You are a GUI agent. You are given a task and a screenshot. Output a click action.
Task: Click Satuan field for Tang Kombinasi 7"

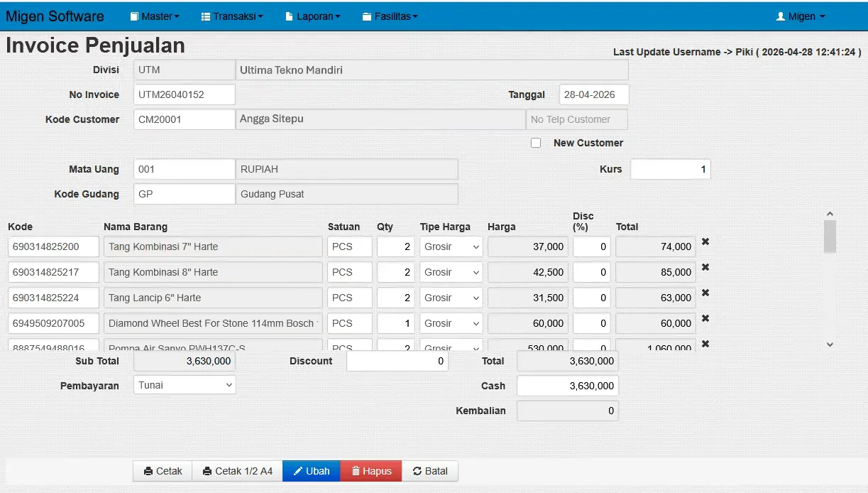[x=350, y=246]
